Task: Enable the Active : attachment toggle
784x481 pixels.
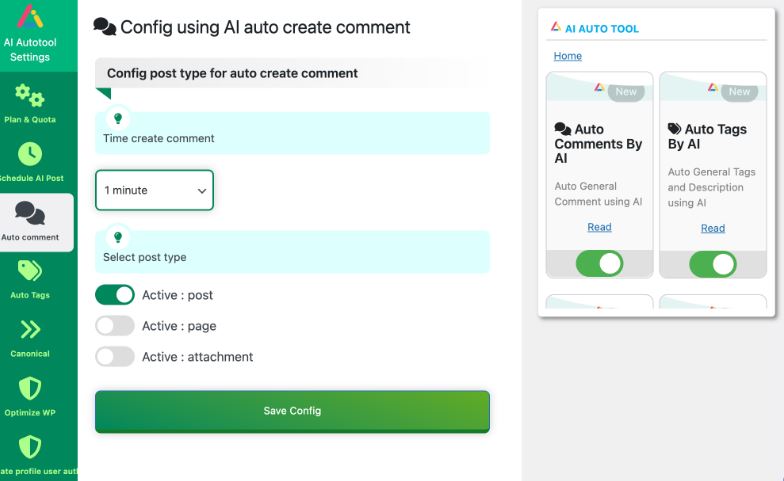Action: click(115, 357)
